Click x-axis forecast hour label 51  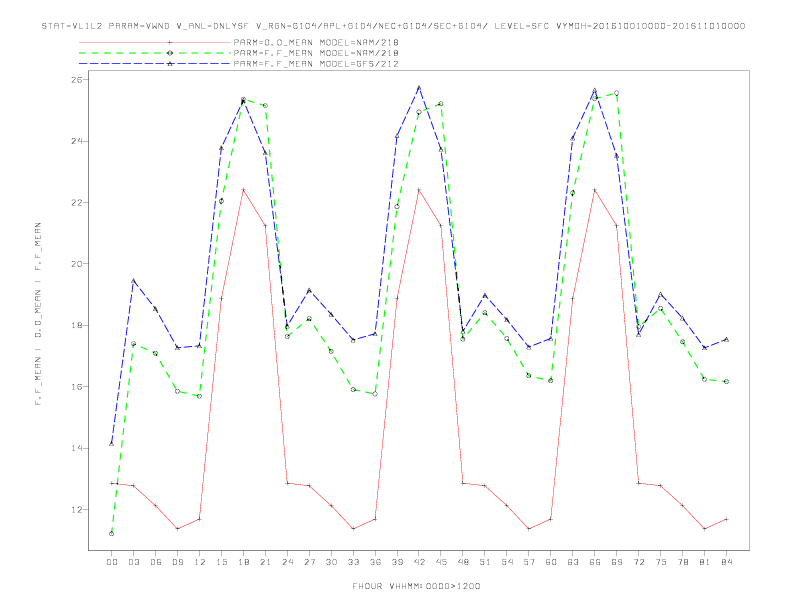click(x=485, y=562)
